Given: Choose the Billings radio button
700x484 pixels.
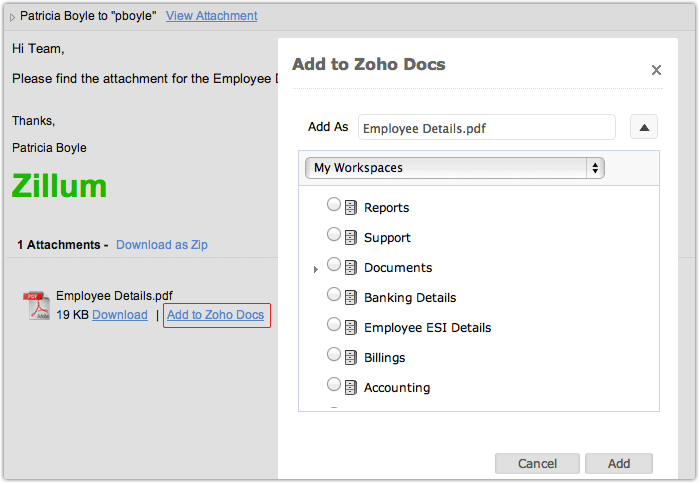Looking at the screenshot, I should click(334, 355).
